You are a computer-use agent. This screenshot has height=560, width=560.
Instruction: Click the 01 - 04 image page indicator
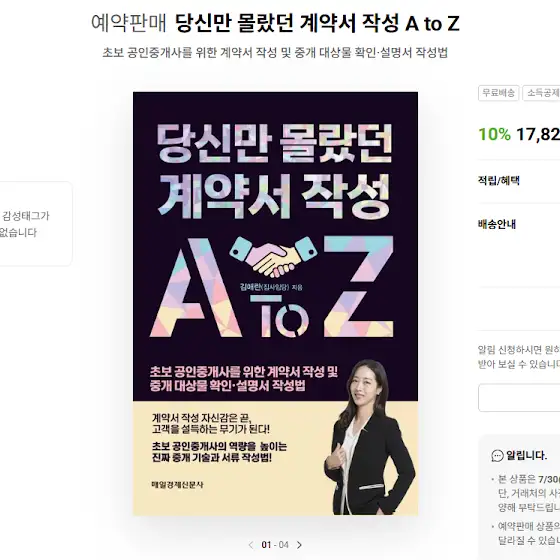pos(275,545)
